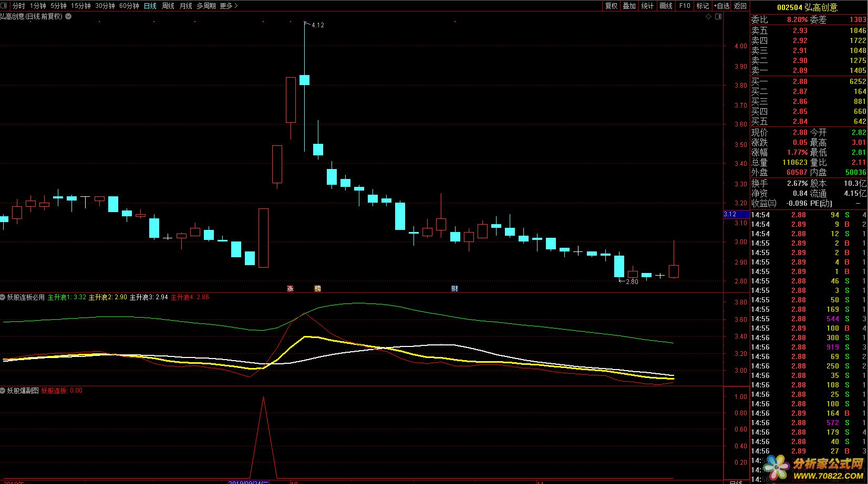This screenshot has width=868, height=484.
Task: Switch to 30分钟 period
Action: [105, 6]
